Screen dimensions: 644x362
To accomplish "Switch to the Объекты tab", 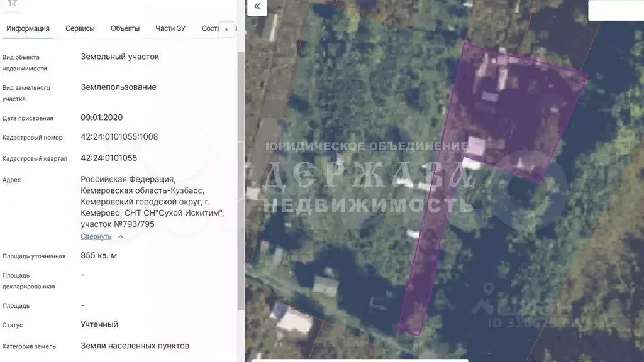I will pyautogui.click(x=125, y=28).
